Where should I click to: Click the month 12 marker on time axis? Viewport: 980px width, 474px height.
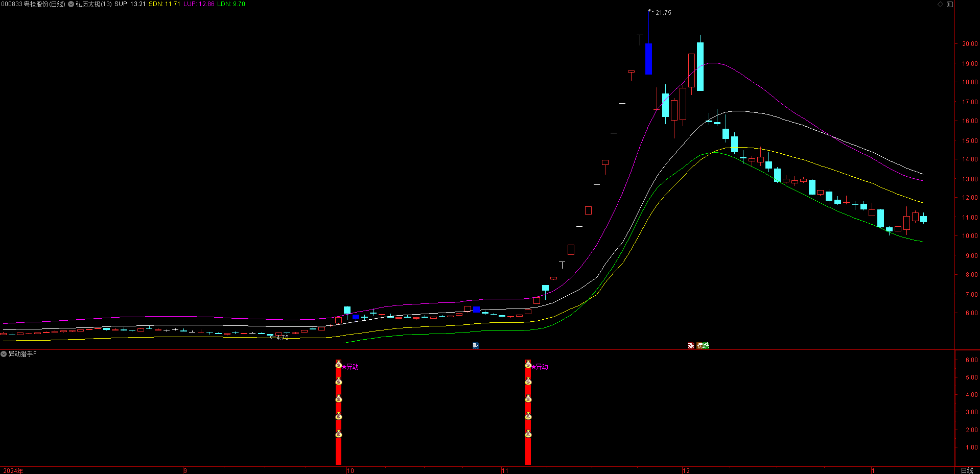(686, 470)
